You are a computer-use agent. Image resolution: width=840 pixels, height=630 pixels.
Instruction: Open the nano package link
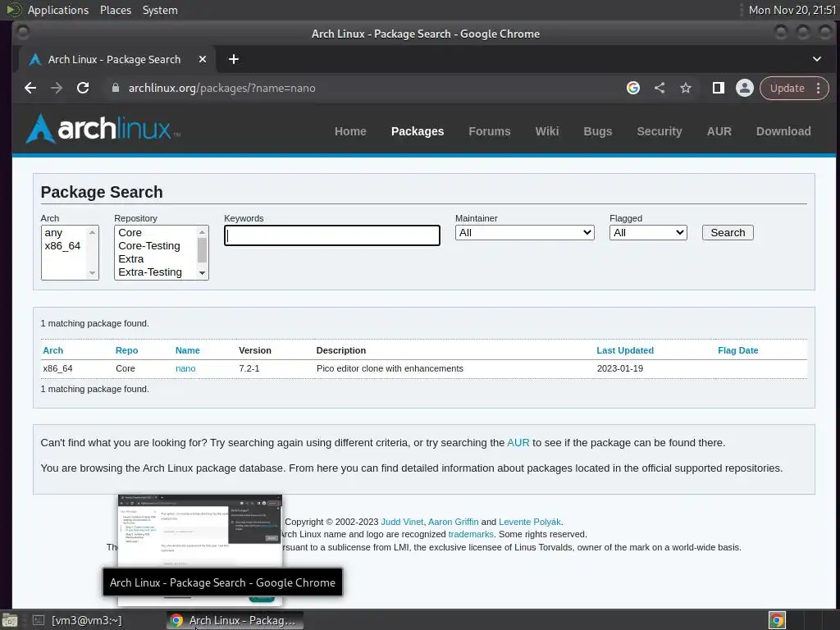(x=185, y=368)
